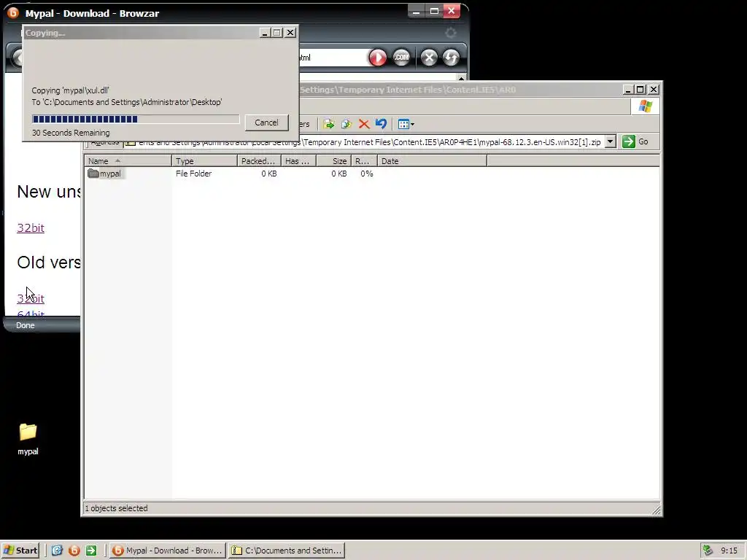Open the mypal folder on the desktop

(x=28, y=438)
